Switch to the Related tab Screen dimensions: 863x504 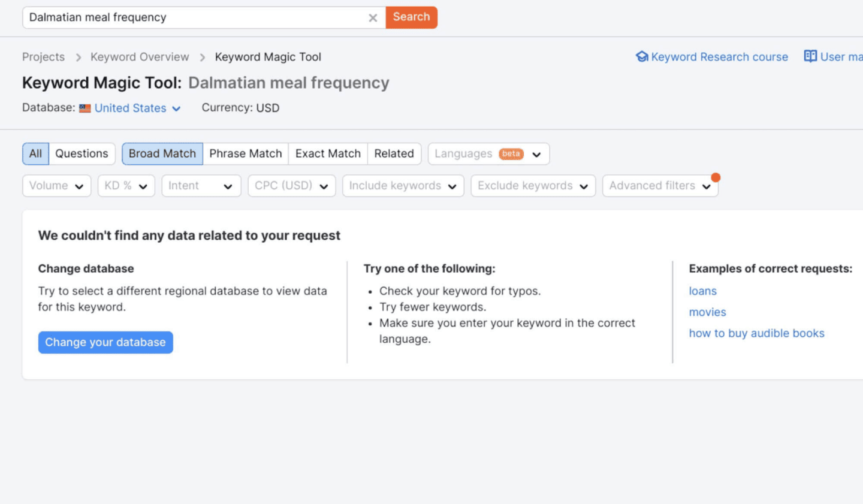tap(394, 153)
